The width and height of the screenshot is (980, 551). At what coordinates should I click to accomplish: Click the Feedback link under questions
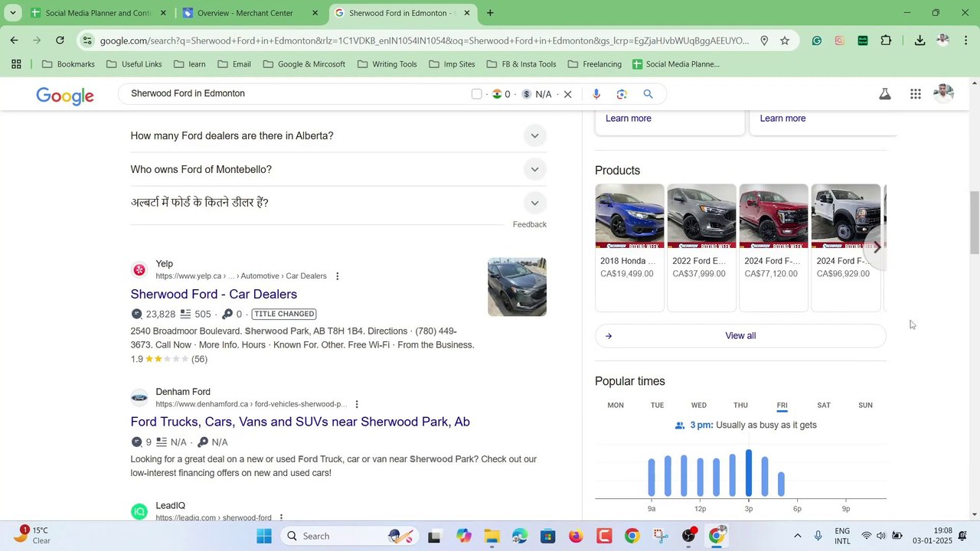(x=530, y=224)
